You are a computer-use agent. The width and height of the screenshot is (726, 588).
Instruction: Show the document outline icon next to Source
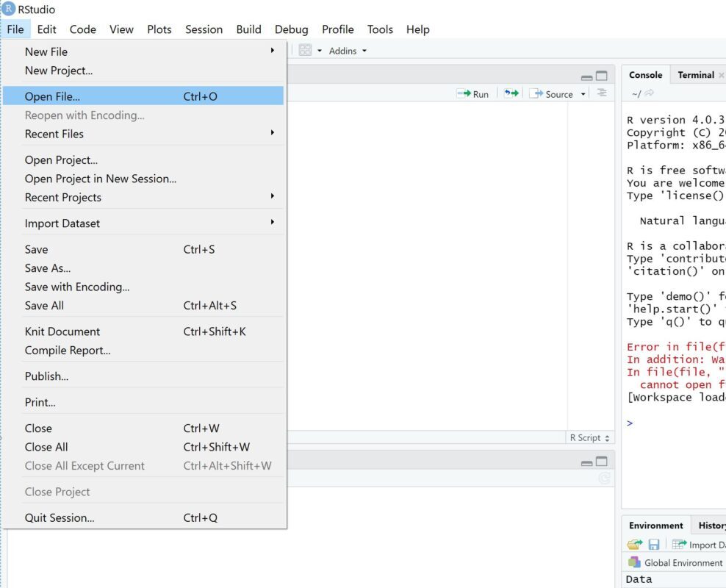tap(601, 93)
